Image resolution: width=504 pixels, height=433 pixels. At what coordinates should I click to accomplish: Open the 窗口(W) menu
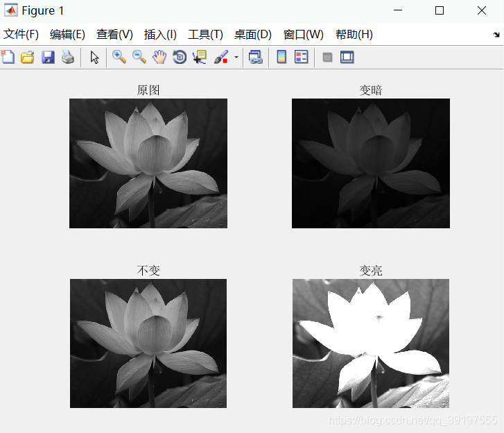tap(304, 34)
